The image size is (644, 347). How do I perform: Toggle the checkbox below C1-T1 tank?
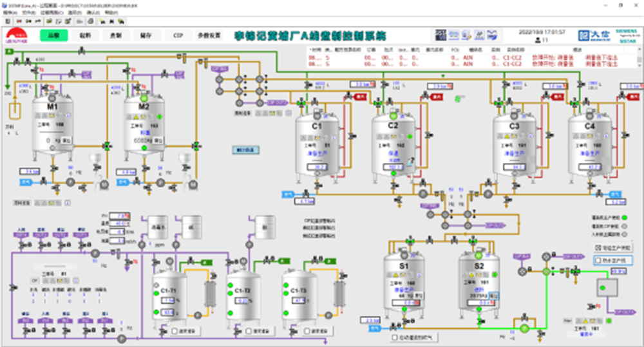click(175, 331)
